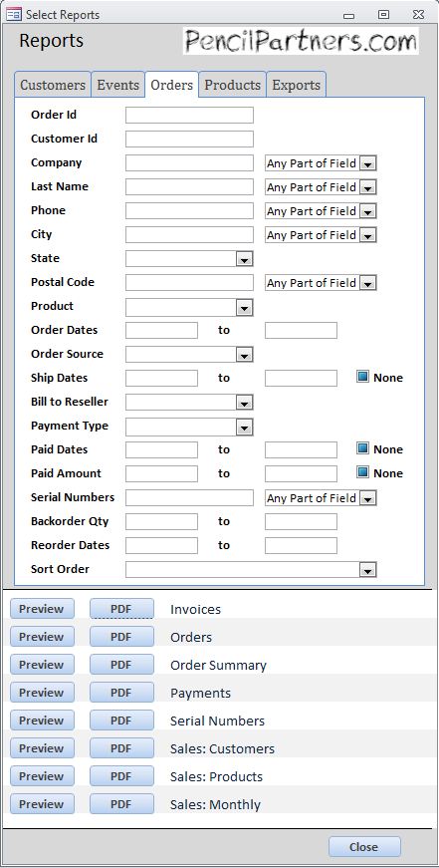Viewport: 439px width, 868px height.
Task: Expand the Payment Type dropdown
Action: tap(244, 427)
